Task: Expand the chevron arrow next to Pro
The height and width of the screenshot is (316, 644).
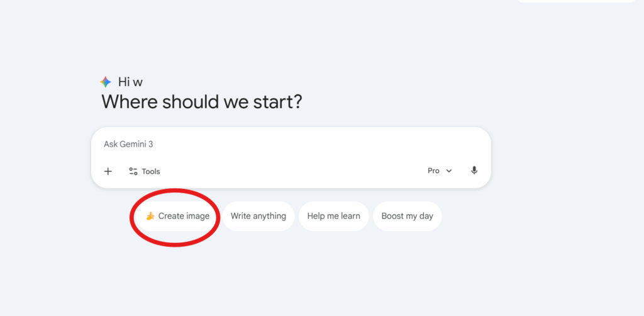Action: (449, 171)
